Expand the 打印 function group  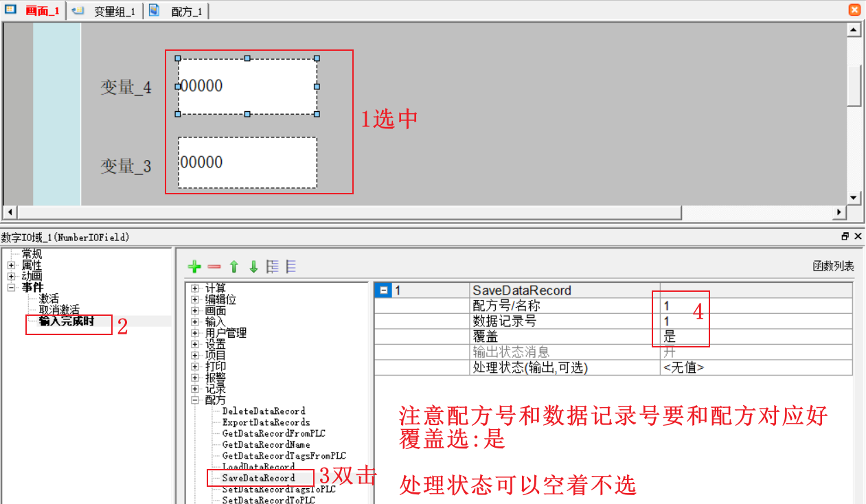pos(195,366)
